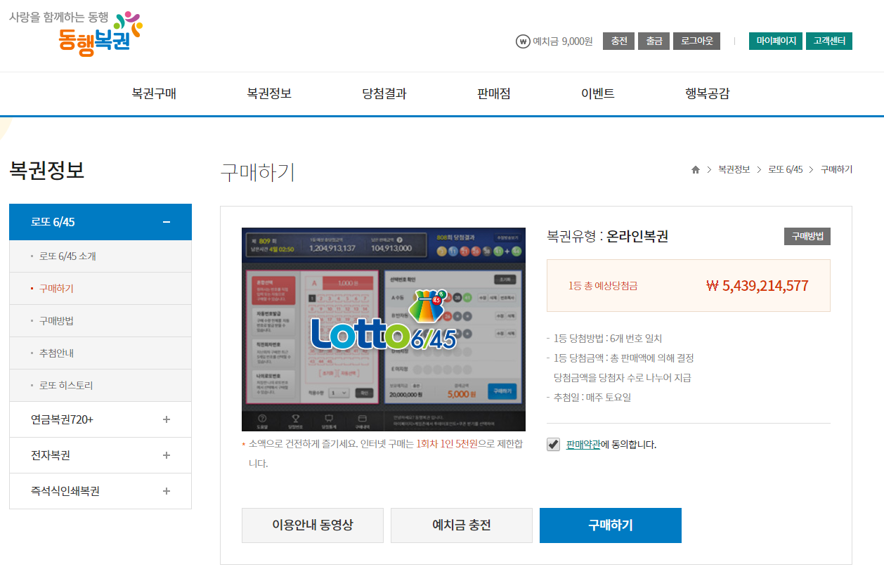This screenshot has width=884, height=588.
Task: Click 구매하기 in breadcrumb
Action: [837, 170]
